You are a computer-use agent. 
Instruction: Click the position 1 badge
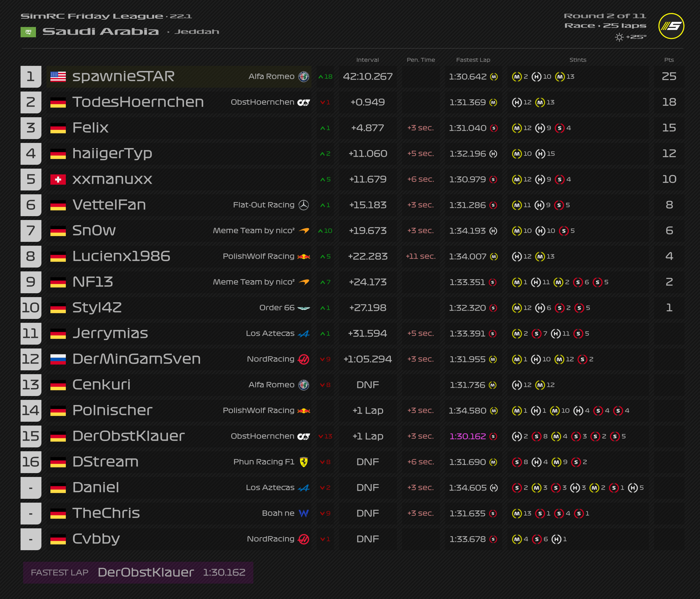31,77
